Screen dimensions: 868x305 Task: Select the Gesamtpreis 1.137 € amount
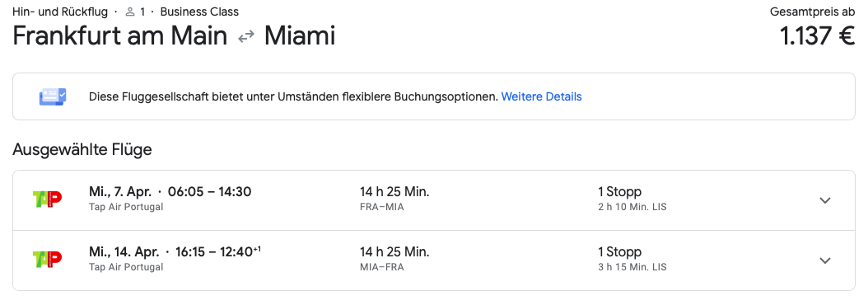coord(818,36)
